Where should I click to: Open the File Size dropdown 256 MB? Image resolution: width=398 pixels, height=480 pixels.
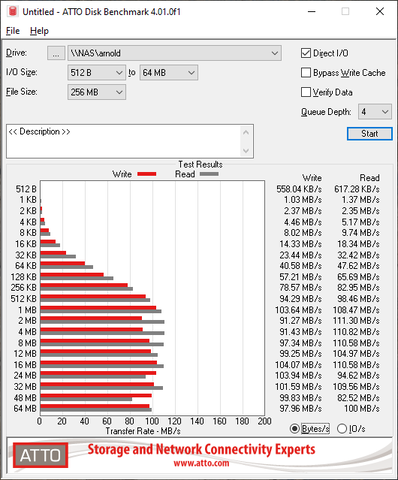click(x=97, y=92)
